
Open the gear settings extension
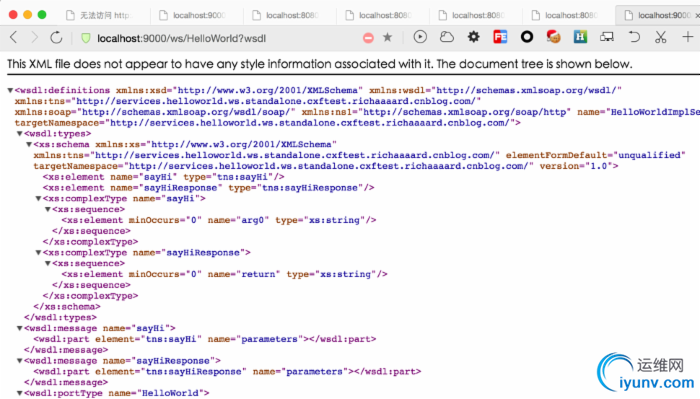click(473, 37)
